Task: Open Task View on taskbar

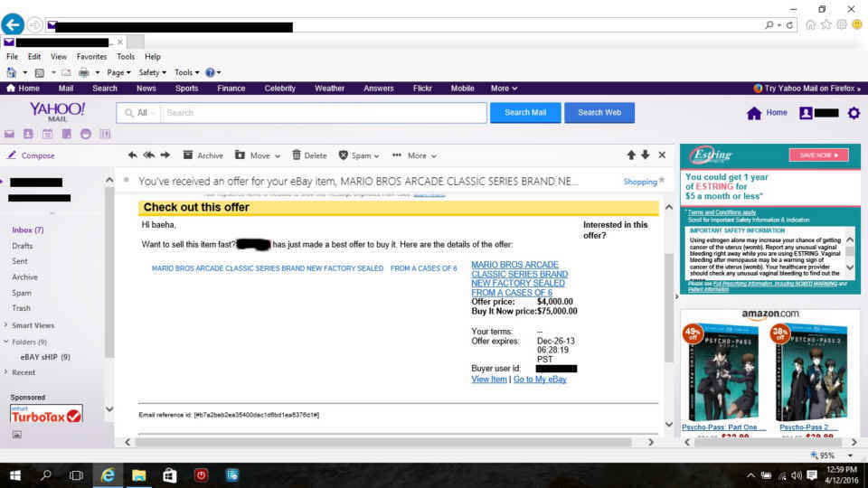Action: point(76,475)
